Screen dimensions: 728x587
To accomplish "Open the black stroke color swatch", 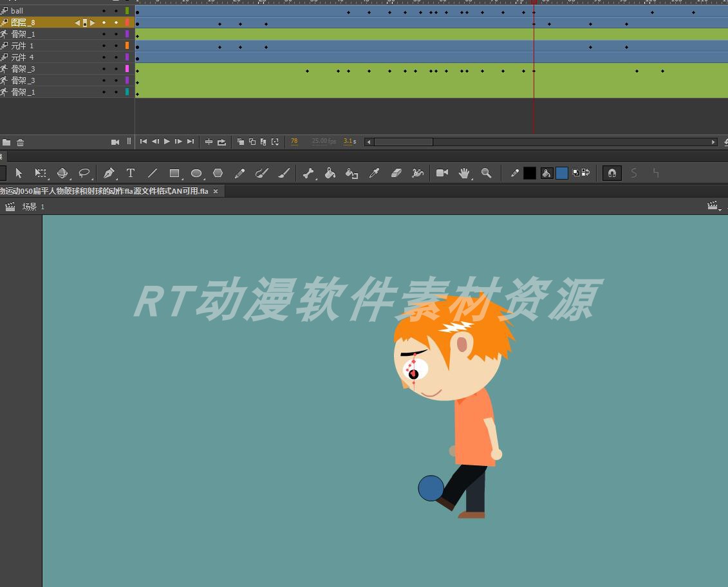I will pyautogui.click(x=530, y=173).
